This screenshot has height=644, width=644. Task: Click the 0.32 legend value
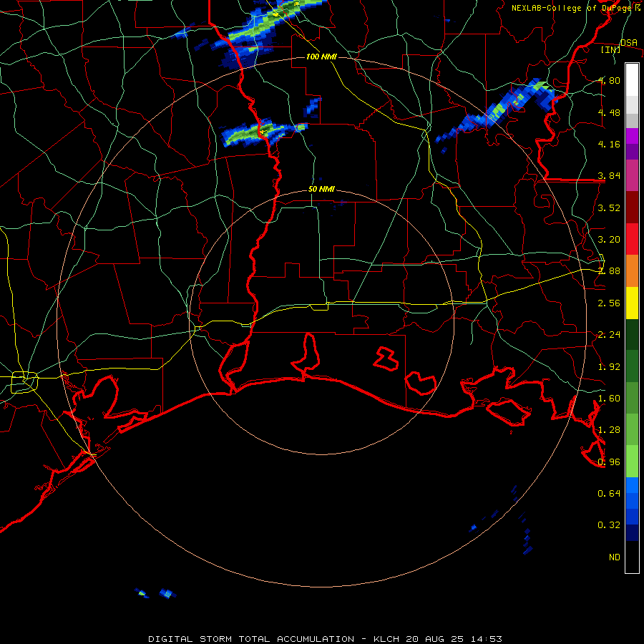click(609, 525)
